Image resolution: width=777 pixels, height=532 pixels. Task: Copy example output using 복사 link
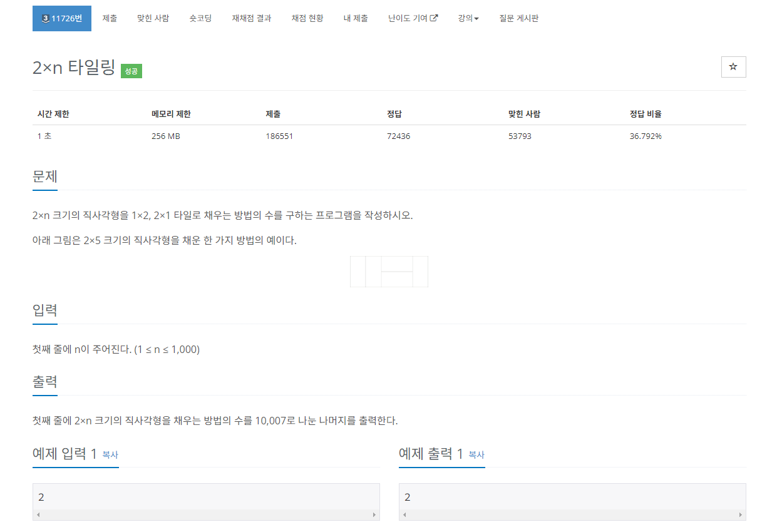[476, 455]
